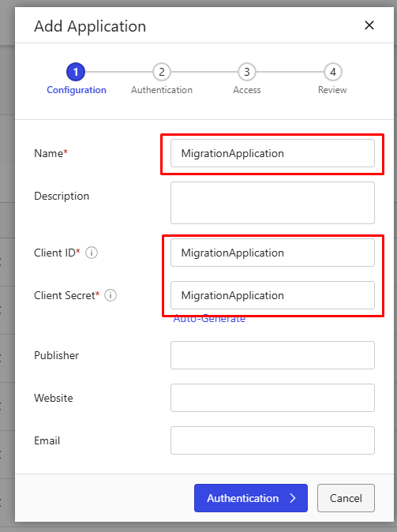The image size is (397, 532).
Task: Click the step 1 Configuration circle
Action: (76, 72)
